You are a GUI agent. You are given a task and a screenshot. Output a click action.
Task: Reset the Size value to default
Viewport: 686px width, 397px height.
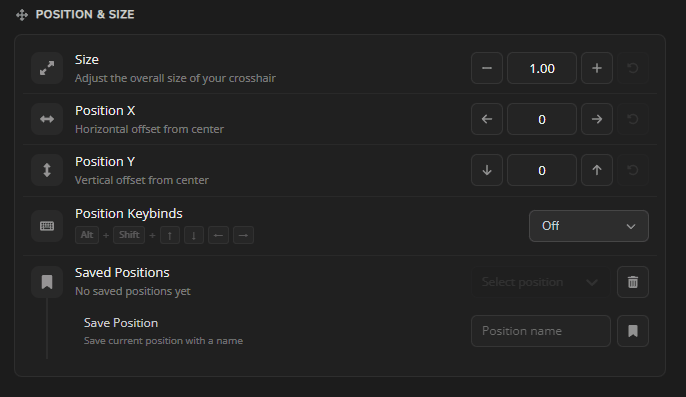633,68
